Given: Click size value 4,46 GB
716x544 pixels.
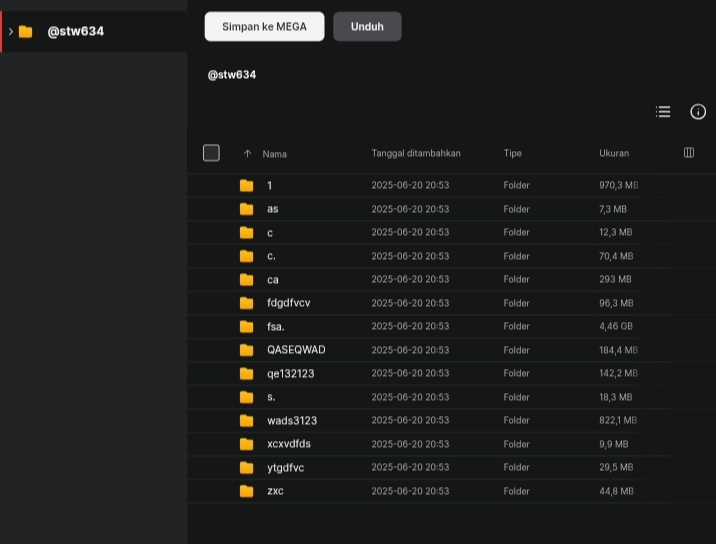Looking at the screenshot, I should [x=616, y=327].
